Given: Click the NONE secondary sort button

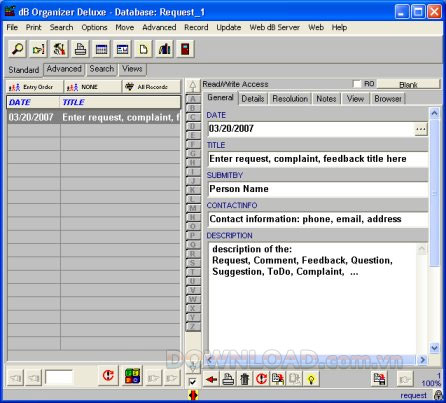Looking at the screenshot, I should [x=93, y=87].
